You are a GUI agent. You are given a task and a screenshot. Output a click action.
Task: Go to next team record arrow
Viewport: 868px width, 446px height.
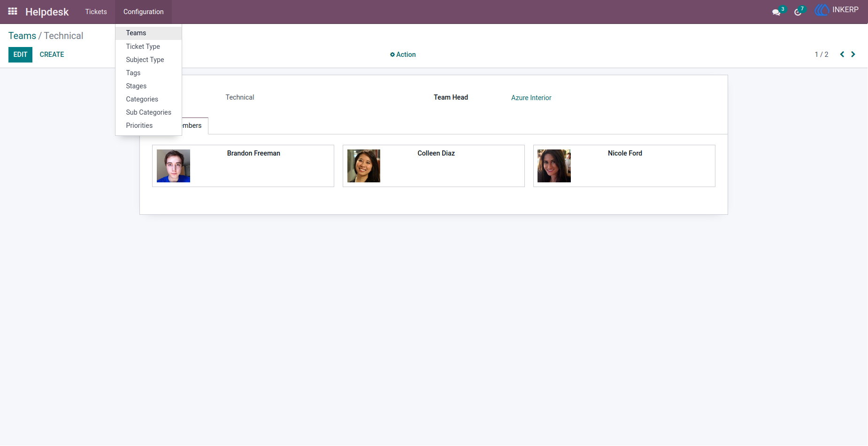[x=853, y=55]
